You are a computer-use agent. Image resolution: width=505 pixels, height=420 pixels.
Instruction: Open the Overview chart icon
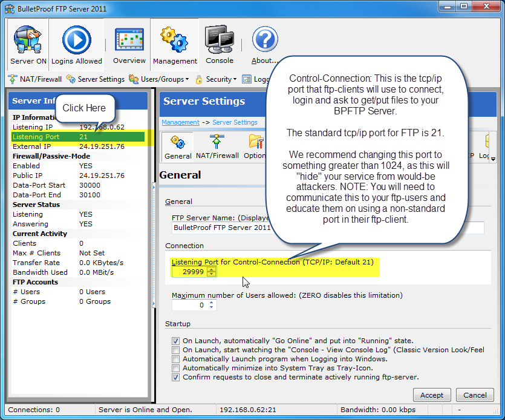pyautogui.click(x=129, y=39)
